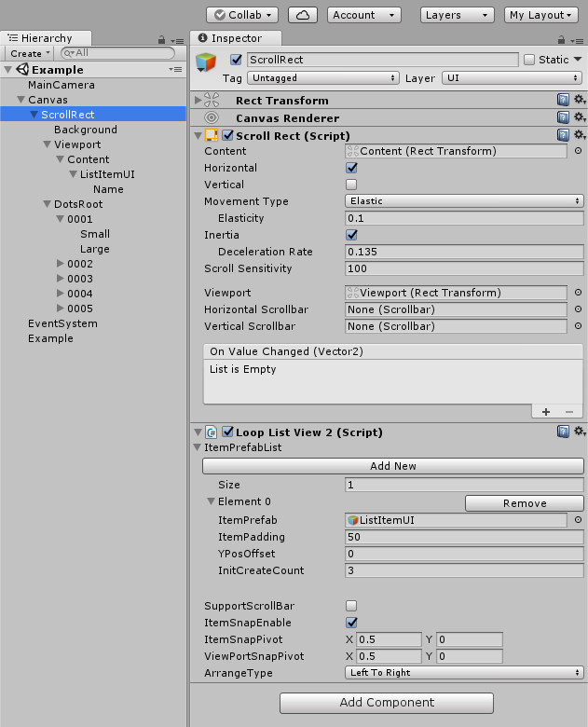The image size is (588, 727).
Task: Open the Create menu in Hierarchy
Action: pyautogui.click(x=30, y=53)
